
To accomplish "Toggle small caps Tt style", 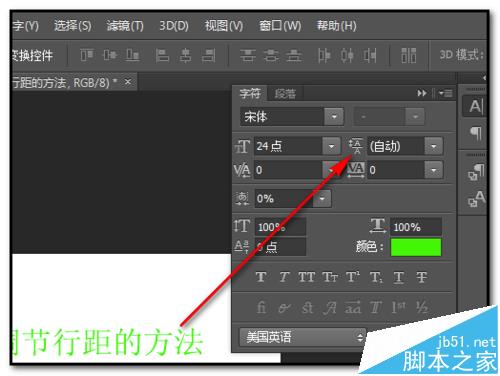I will click(330, 277).
